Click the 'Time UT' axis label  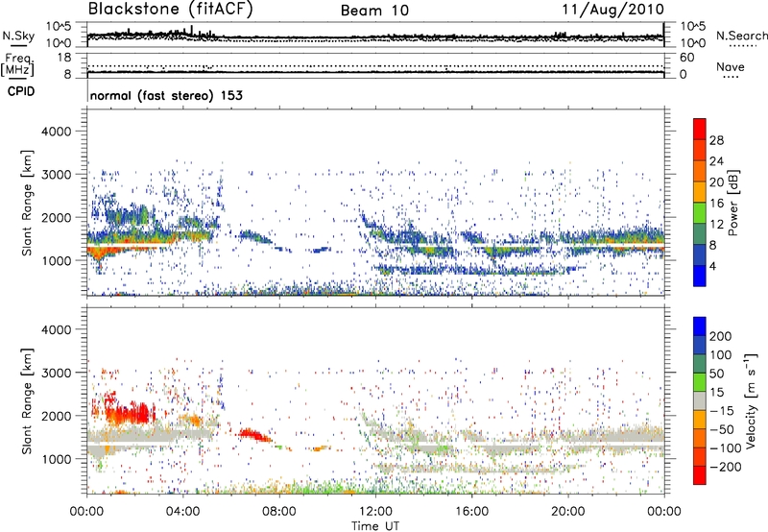pyautogui.click(x=375, y=526)
